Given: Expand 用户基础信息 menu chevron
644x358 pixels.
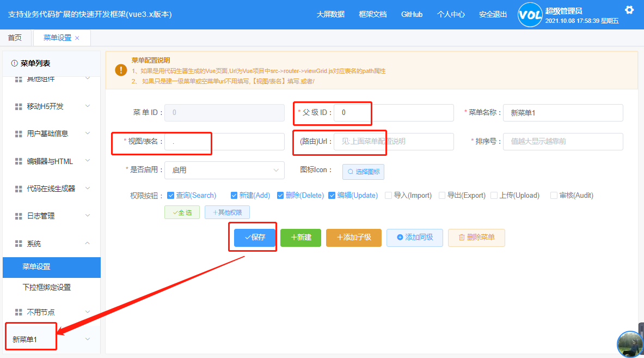Looking at the screenshot, I should click(x=88, y=133).
